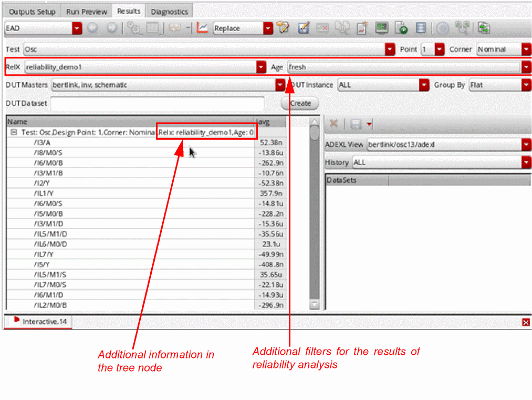This screenshot has height=400, width=532.
Task: Open the DUT Instance ALL dropdown
Action: pos(424,85)
